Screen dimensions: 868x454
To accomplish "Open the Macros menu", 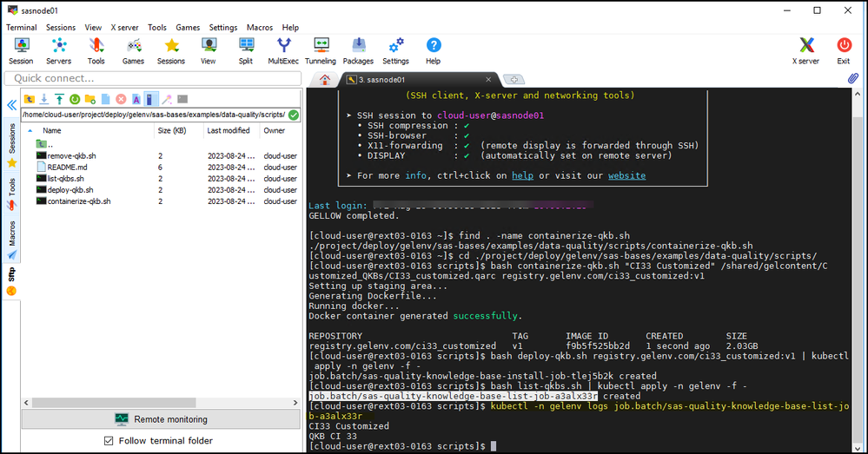I will point(259,28).
